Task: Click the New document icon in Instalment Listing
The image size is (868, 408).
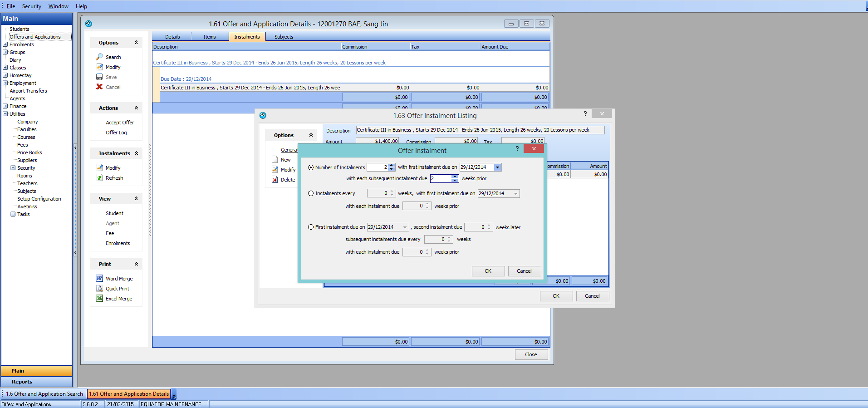Action: tap(275, 160)
